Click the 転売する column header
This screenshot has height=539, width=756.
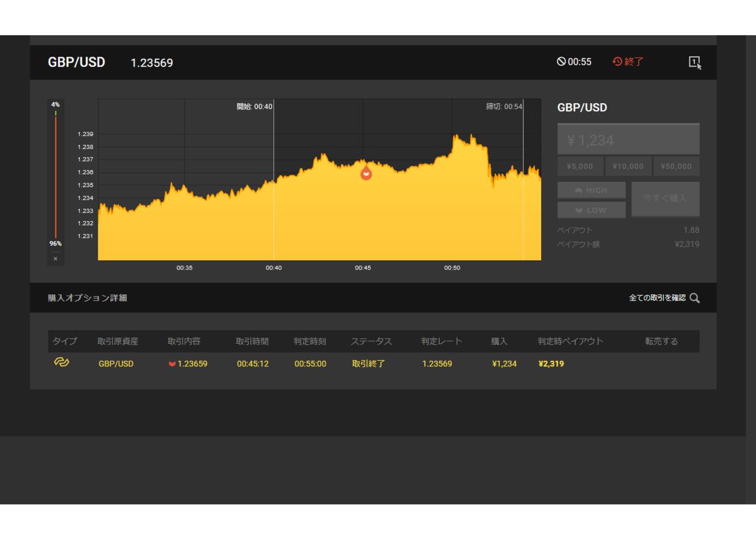pos(661,341)
